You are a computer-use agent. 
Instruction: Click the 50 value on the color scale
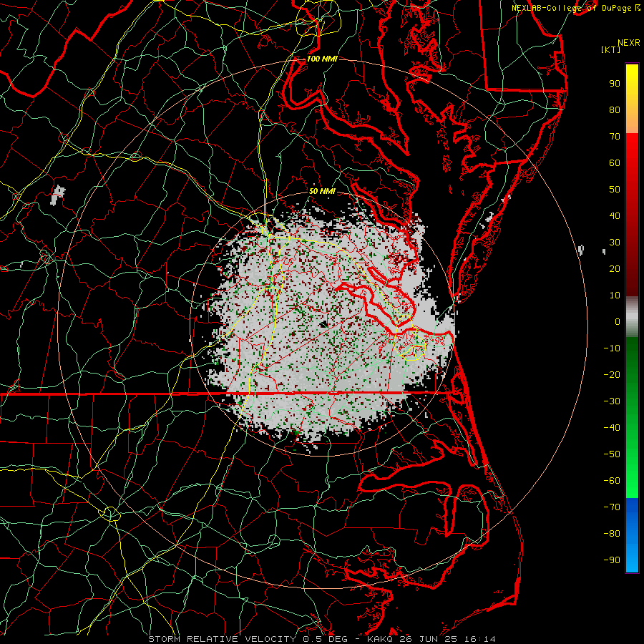[615, 190]
